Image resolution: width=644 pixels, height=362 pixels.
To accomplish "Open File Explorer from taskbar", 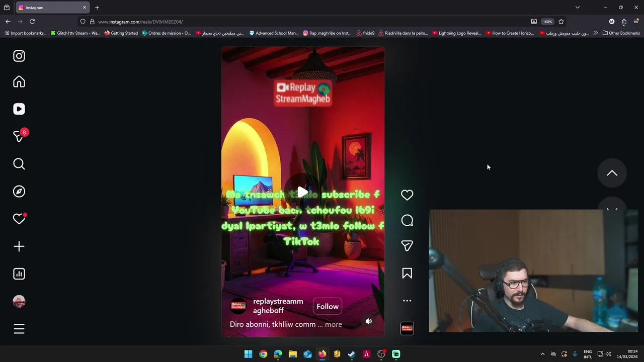I will (293, 354).
